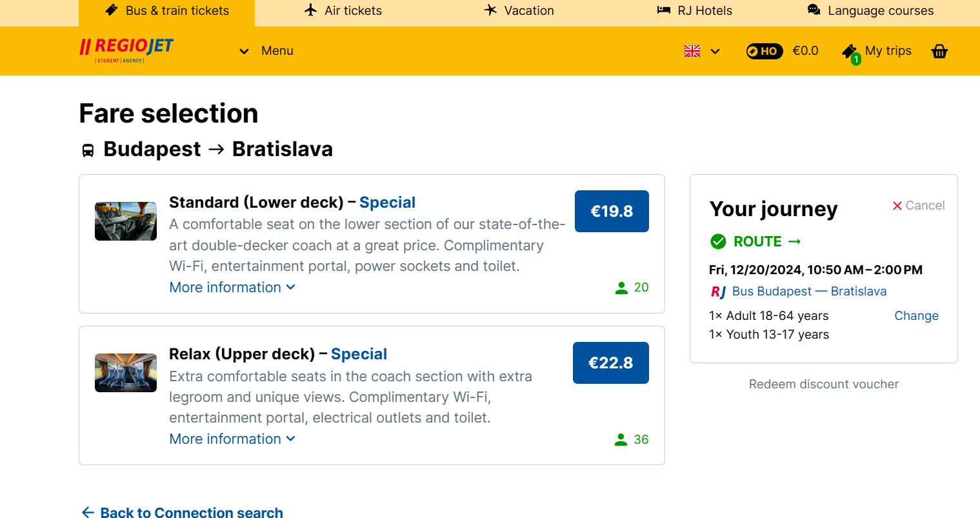Open the ROUTE arrow link

coord(768,242)
